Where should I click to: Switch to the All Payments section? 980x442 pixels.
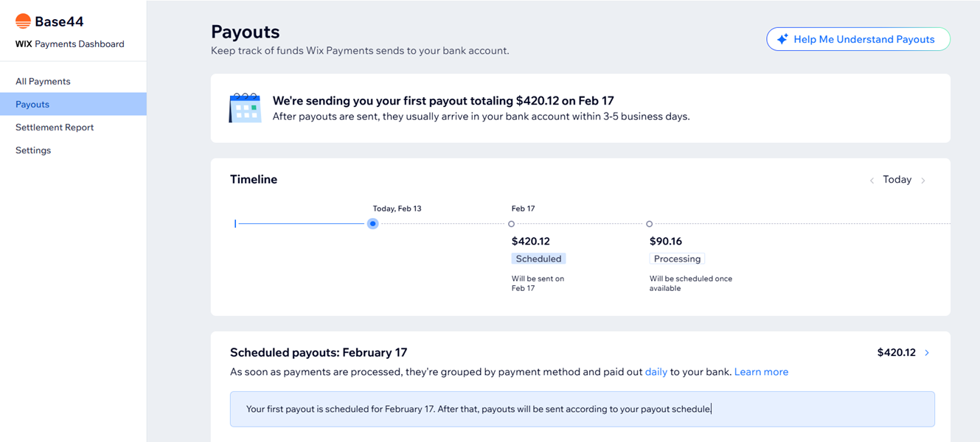(x=44, y=81)
